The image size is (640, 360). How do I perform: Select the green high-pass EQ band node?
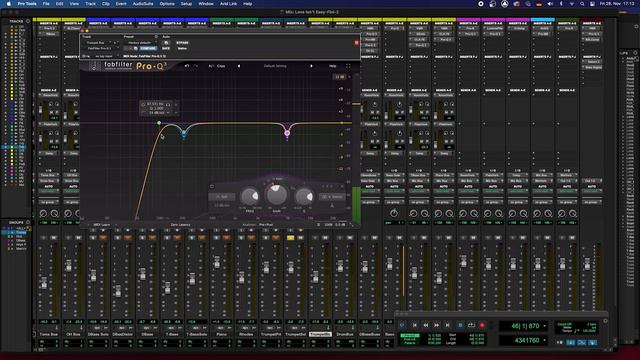point(159,122)
